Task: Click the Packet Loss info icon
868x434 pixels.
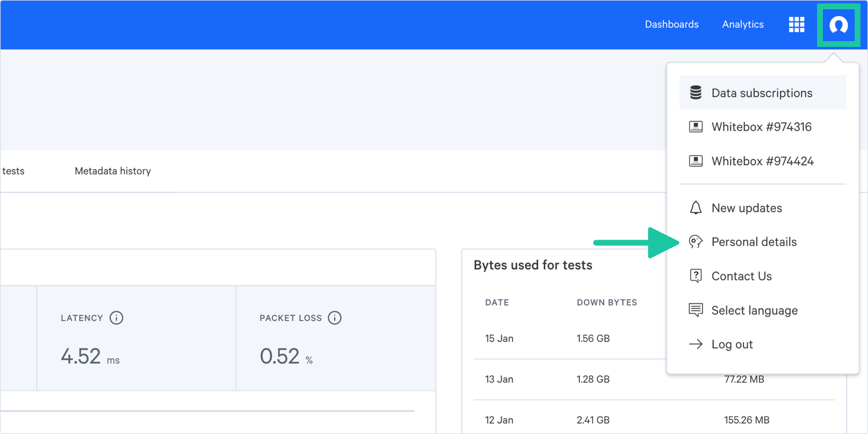Action: tap(334, 318)
